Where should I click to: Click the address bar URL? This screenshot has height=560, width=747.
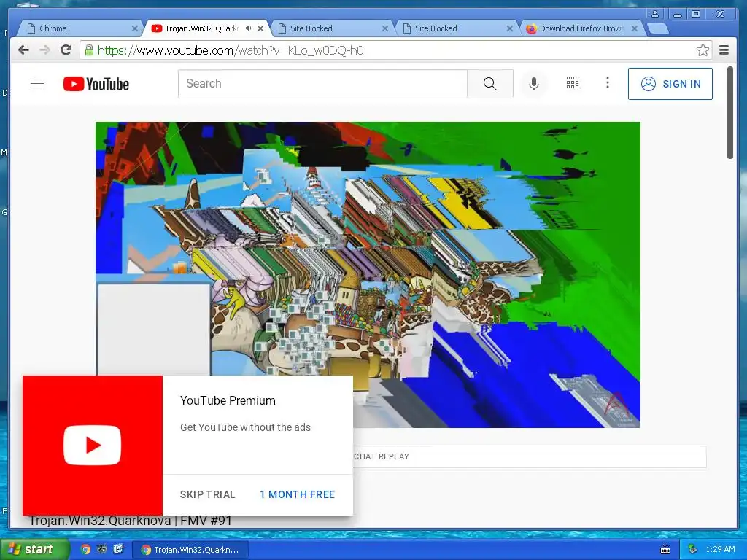coord(231,50)
